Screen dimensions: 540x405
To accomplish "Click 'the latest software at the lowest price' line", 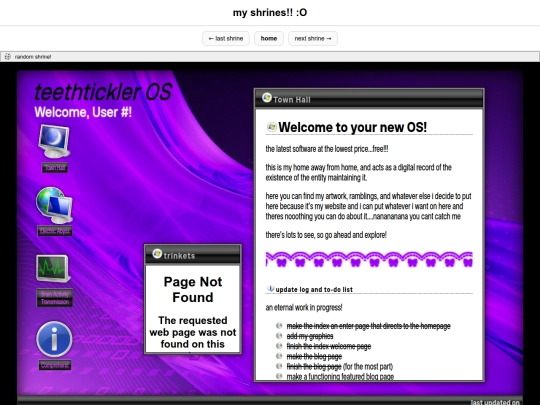I will [x=327, y=149].
